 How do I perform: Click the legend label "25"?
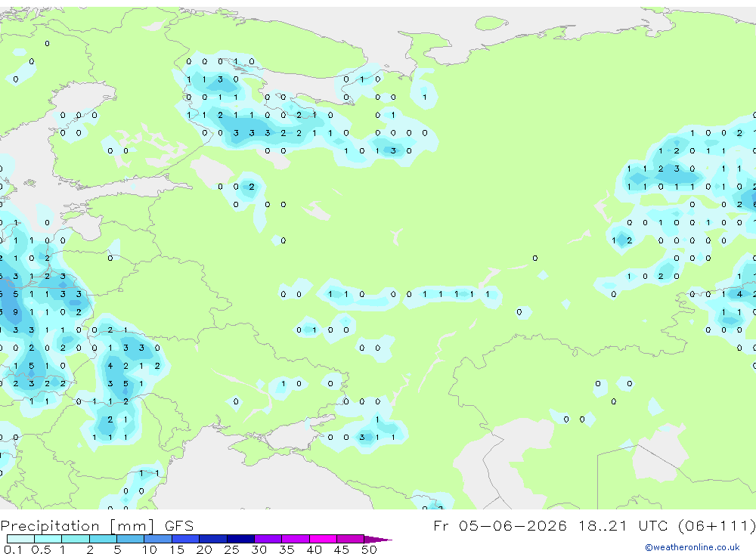click(x=231, y=549)
